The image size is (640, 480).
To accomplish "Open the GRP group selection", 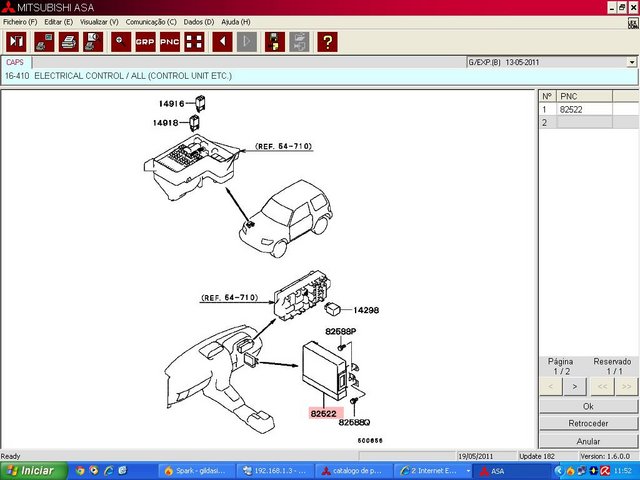I will tap(145, 42).
